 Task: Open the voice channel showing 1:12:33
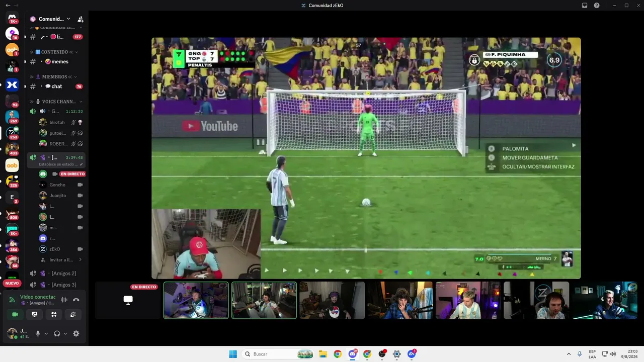(x=55, y=111)
